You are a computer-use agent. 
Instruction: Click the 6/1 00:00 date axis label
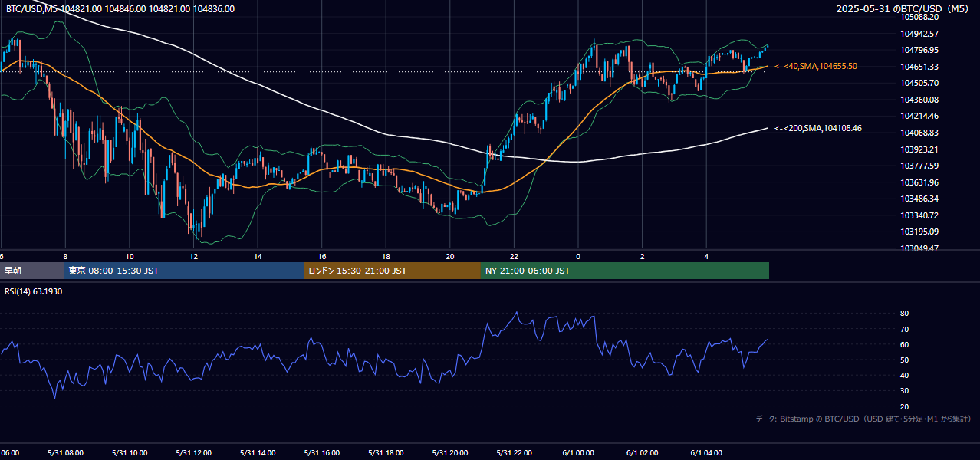coord(578,452)
